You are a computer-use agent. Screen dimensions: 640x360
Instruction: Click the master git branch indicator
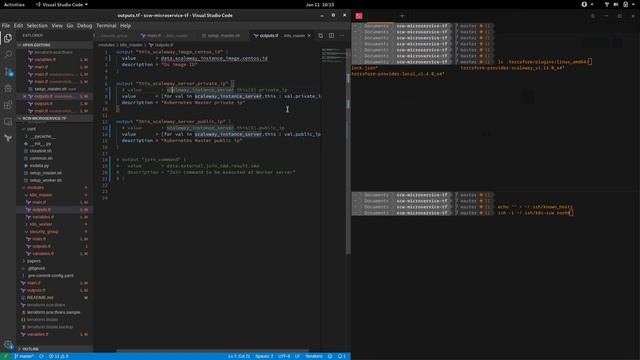[x=24, y=356]
